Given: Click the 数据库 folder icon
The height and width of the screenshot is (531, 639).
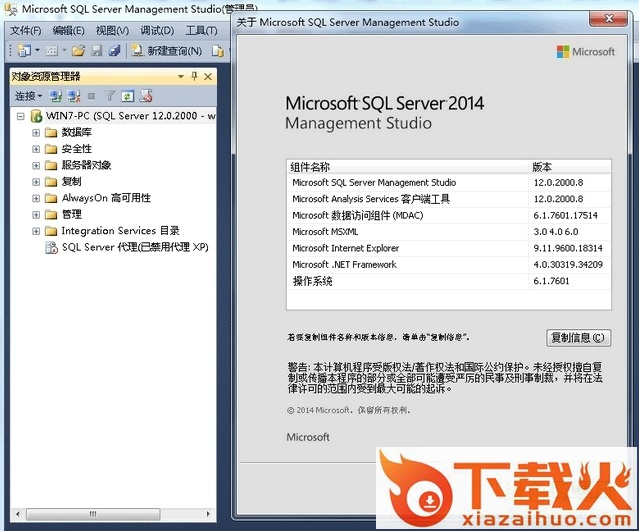Looking at the screenshot, I should pos(51,133).
